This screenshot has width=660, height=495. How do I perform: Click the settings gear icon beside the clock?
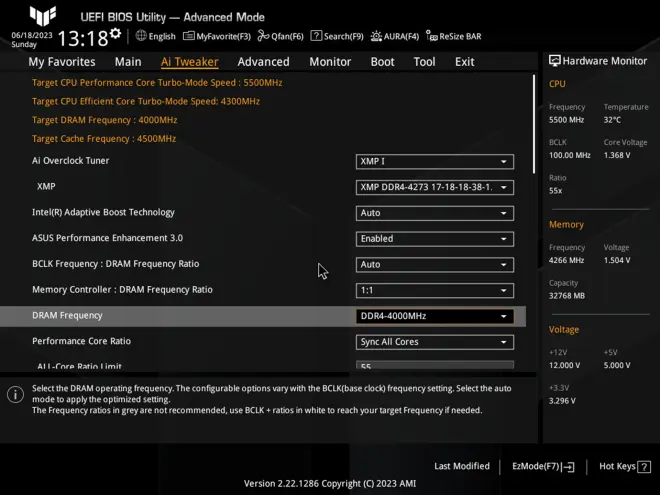click(x=116, y=34)
